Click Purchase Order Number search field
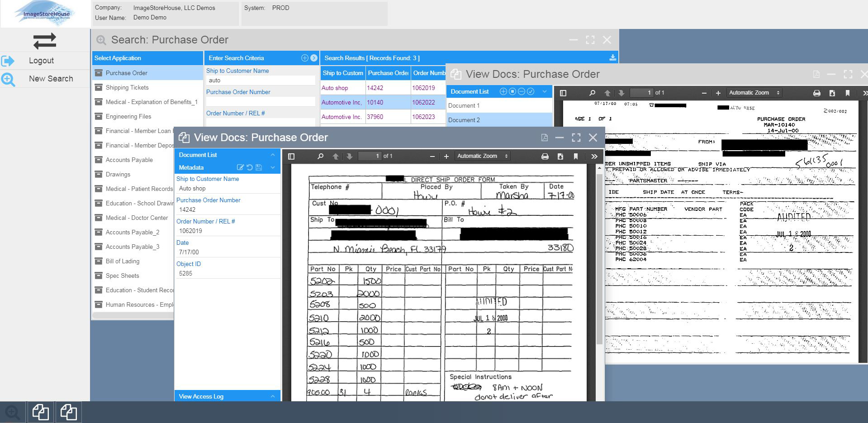This screenshot has height=423, width=868. pyautogui.click(x=261, y=101)
